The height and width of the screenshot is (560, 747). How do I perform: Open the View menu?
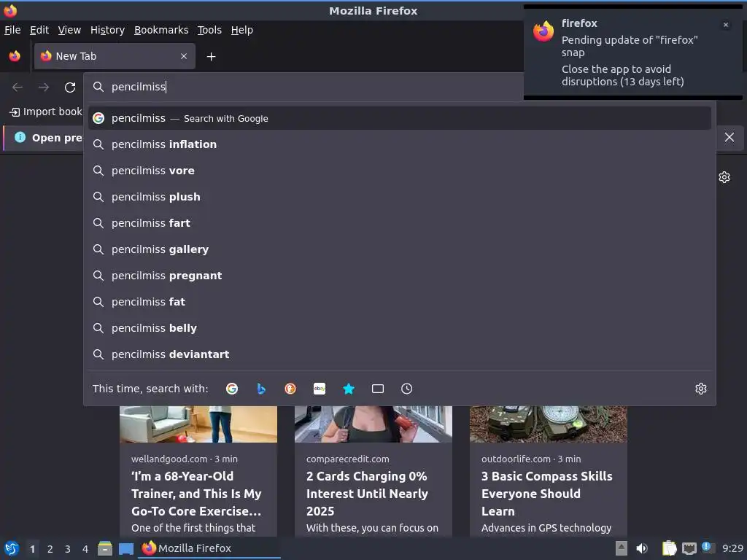tap(69, 30)
